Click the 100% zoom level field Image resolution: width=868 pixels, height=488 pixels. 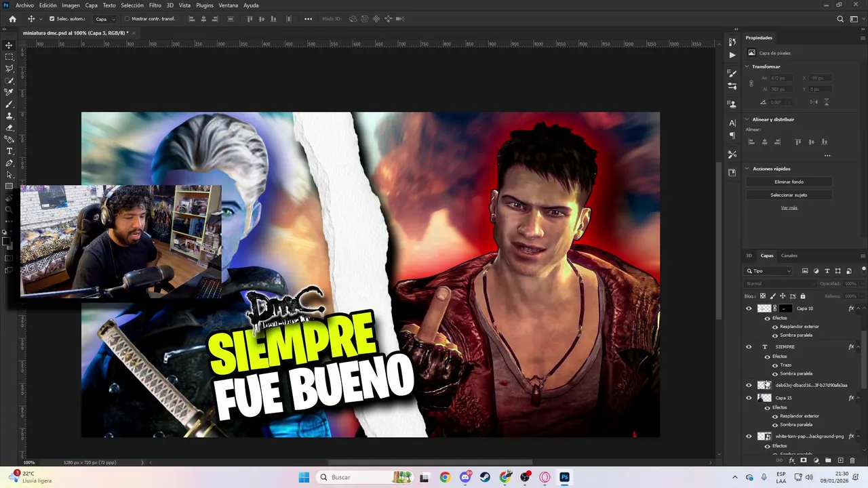pos(29,462)
